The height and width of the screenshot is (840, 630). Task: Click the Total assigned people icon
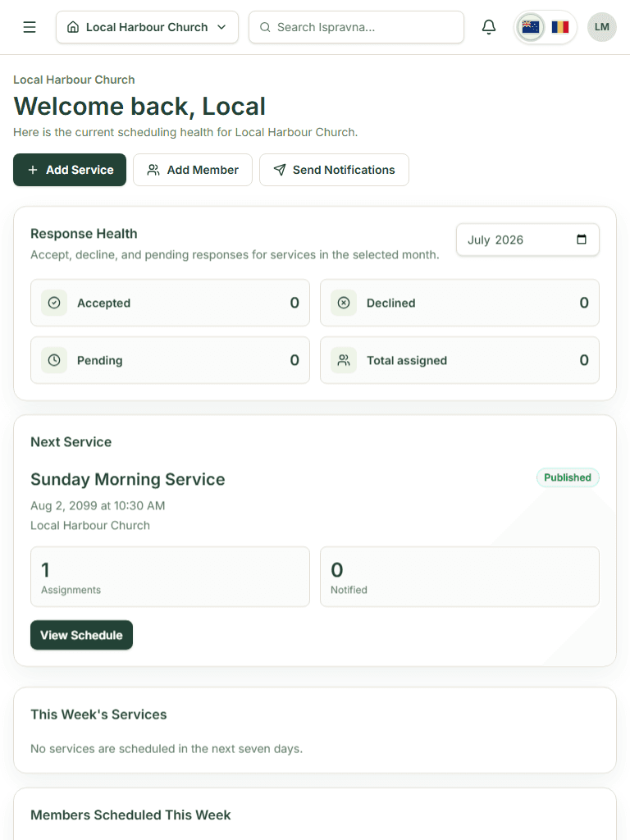pyautogui.click(x=344, y=360)
